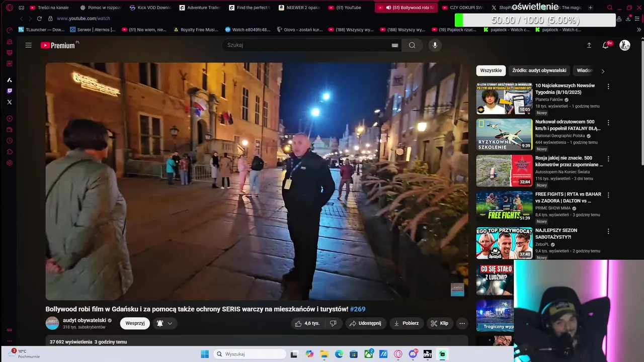Switch to 'Adventure Trailer' tab
Image resolution: width=644 pixels, height=362 pixels.
pos(200,8)
